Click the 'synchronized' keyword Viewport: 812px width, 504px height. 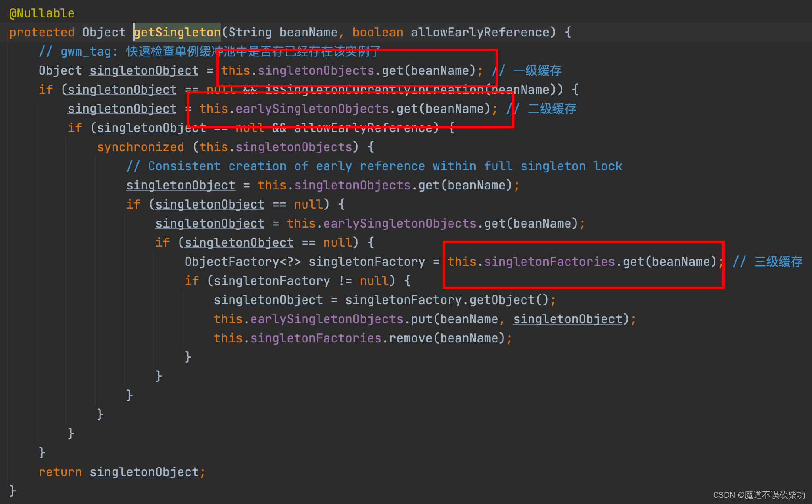pyautogui.click(x=140, y=147)
